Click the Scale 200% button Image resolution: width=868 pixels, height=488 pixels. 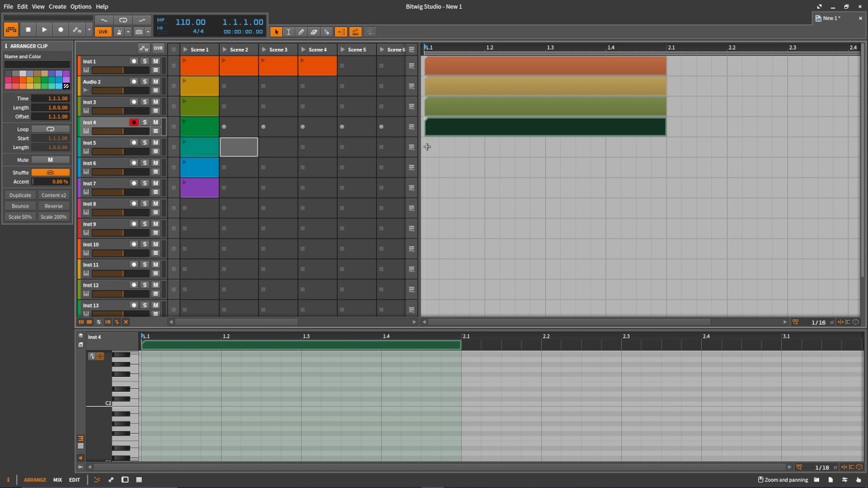[x=54, y=217]
